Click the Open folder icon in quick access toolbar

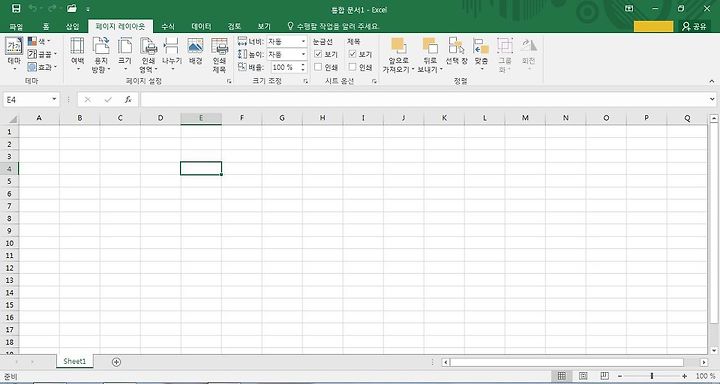click(72, 9)
